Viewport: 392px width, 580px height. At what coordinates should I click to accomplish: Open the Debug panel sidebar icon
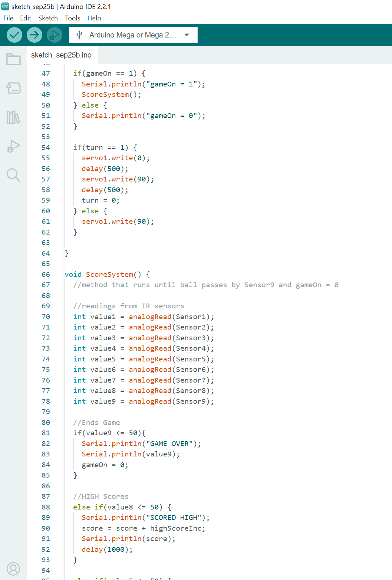coord(13,146)
